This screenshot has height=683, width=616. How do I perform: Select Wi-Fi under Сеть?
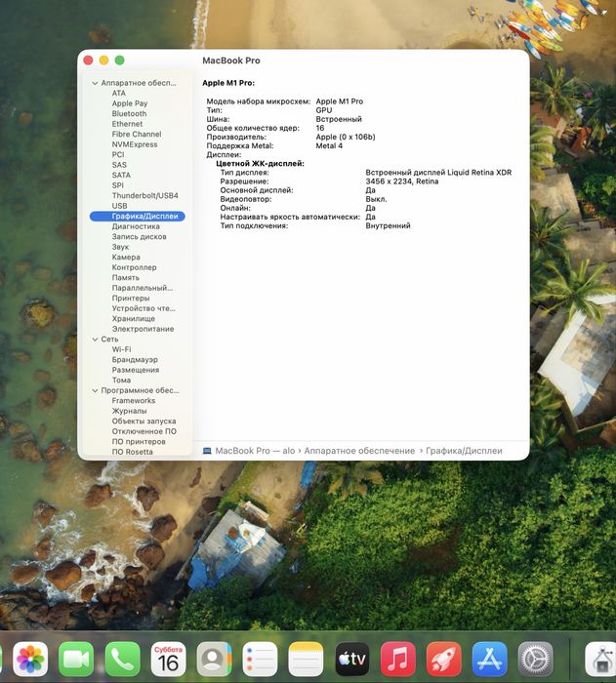(121, 349)
